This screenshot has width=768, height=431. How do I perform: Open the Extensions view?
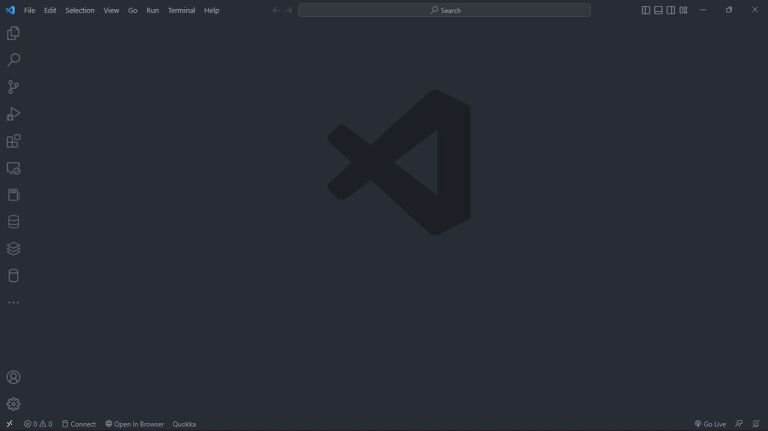point(13,141)
